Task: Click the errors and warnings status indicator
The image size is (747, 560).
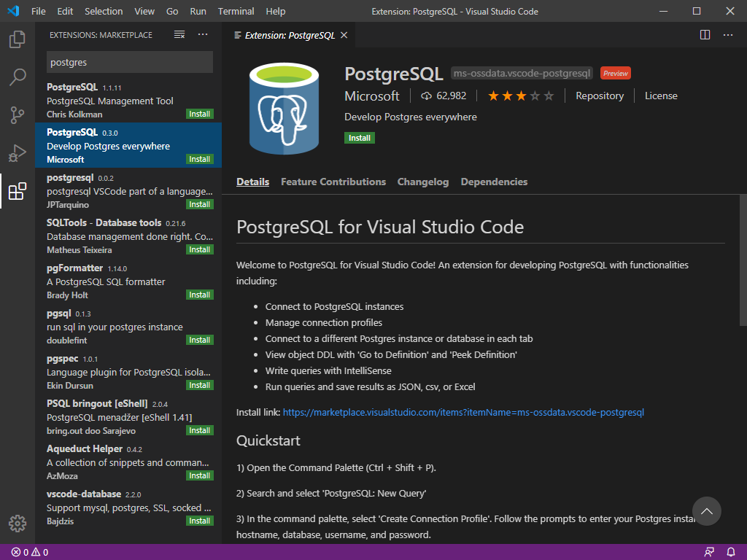Action: (30, 552)
